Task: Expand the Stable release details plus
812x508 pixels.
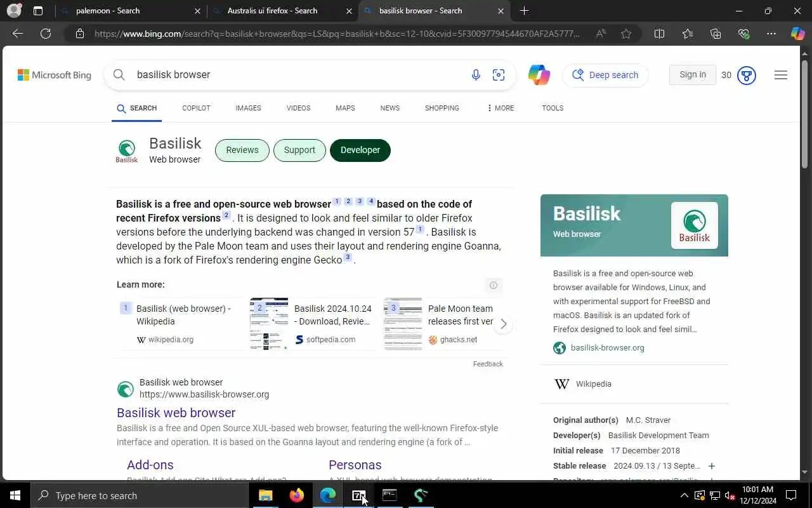Action: pos(712,466)
